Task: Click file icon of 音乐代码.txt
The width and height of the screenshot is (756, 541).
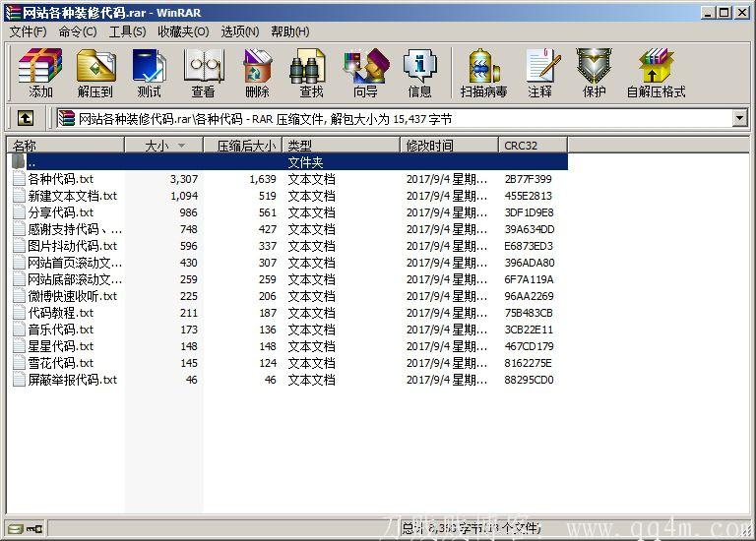Action: click(x=19, y=330)
